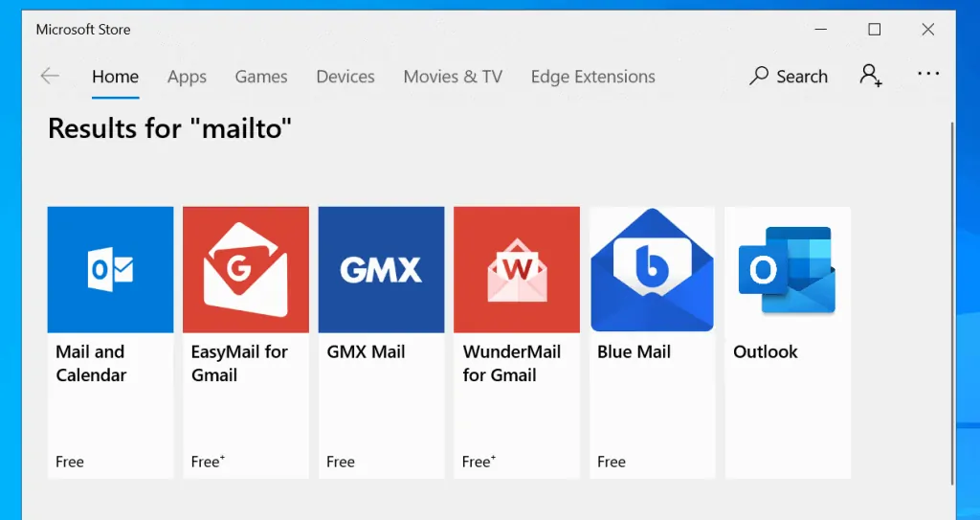Open the EasyMail for Gmail icon tile

point(246,270)
